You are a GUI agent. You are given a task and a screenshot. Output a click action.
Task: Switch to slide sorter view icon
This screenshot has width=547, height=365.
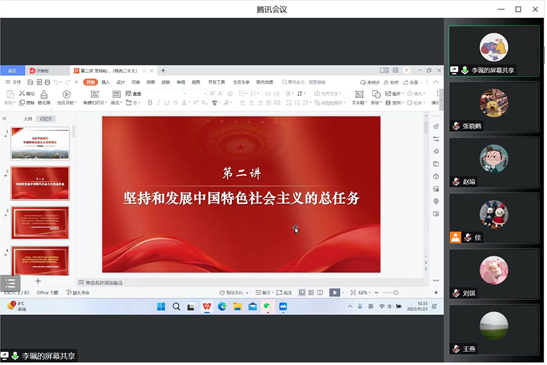coord(311,293)
